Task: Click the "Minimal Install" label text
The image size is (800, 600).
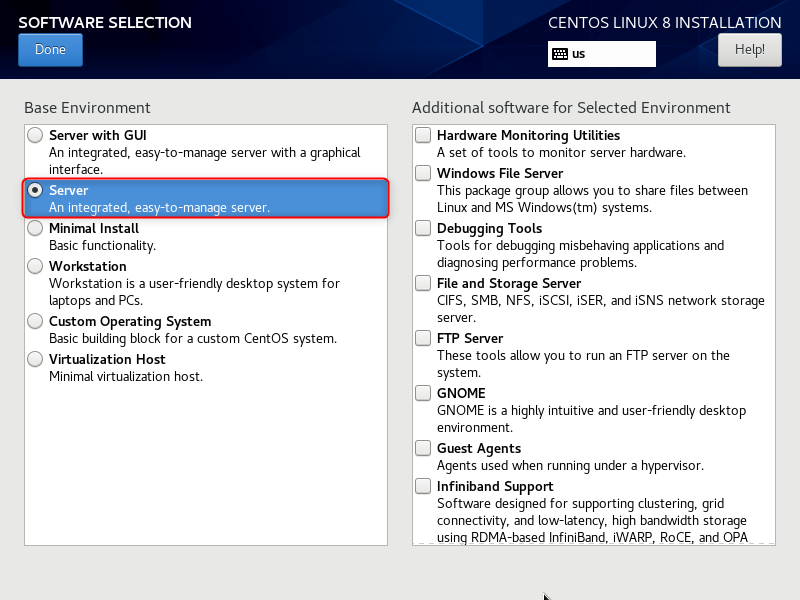Action: 94,228
